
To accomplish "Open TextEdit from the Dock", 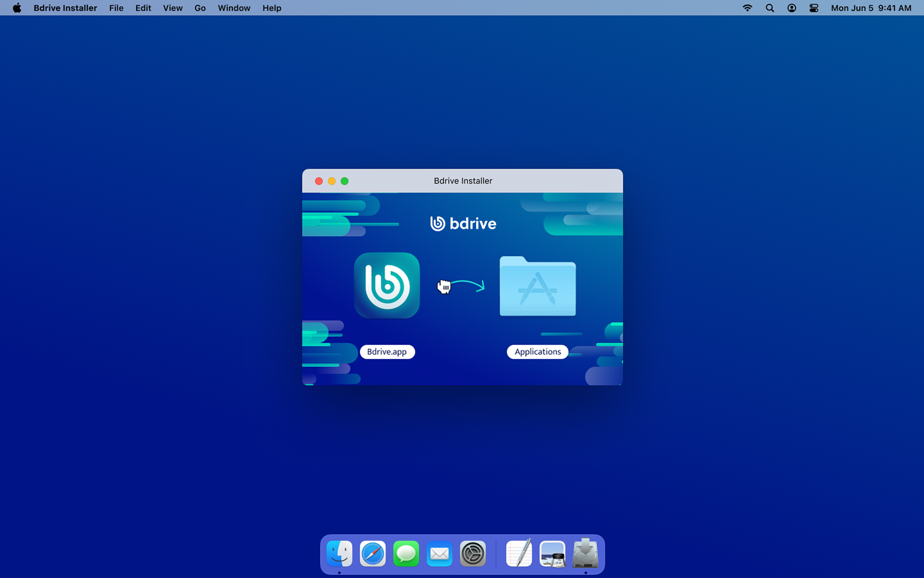I will 519,553.
